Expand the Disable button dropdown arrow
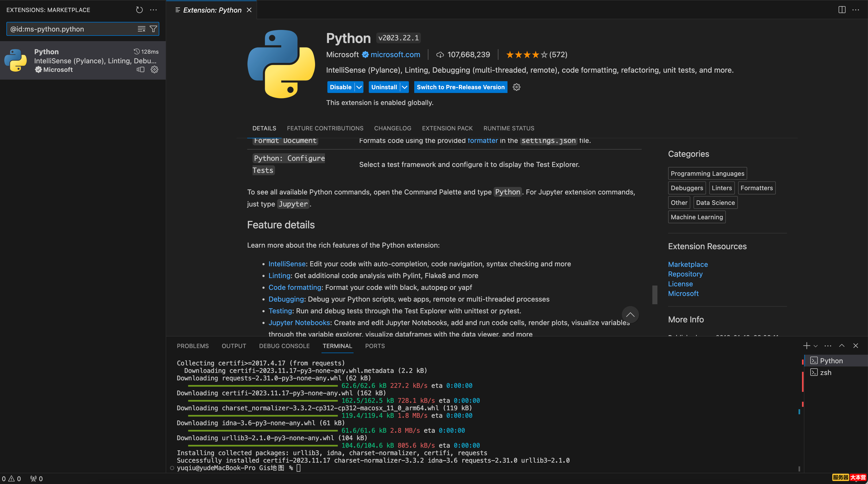The image size is (868, 484). (x=359, y=87)
